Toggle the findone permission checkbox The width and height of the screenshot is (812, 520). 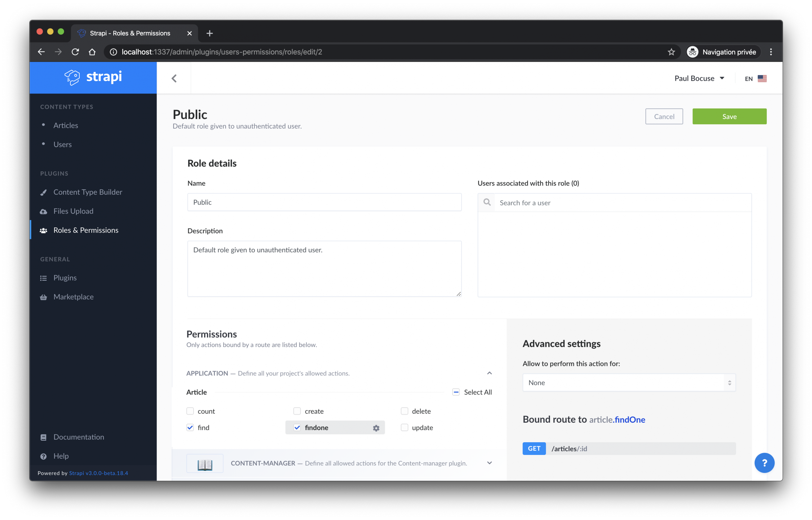[297, 427]
